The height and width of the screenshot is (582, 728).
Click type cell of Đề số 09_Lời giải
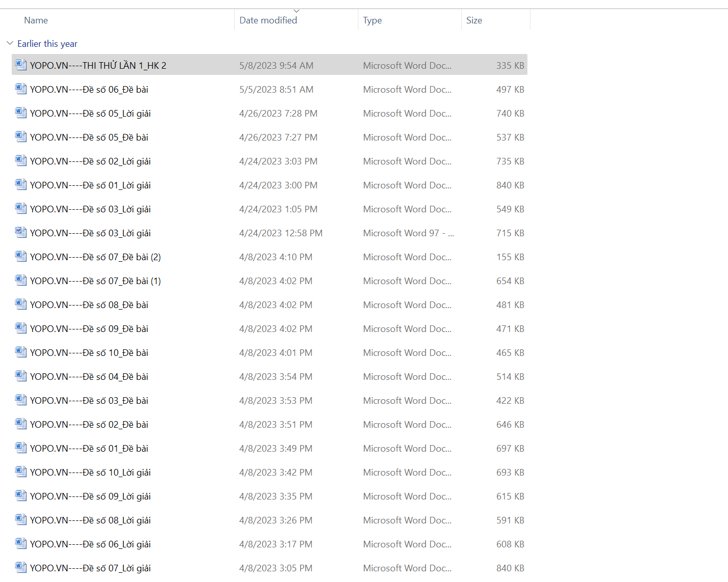407,496
